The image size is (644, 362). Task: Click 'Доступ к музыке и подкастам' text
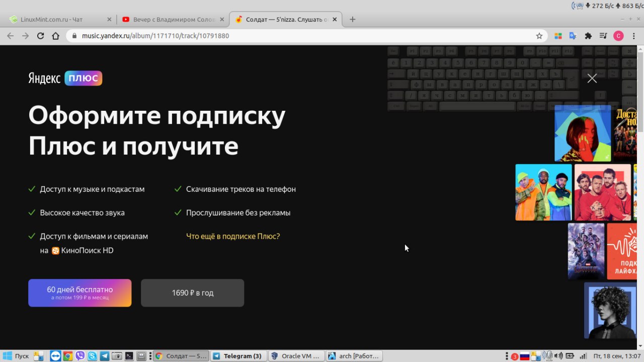93,189
